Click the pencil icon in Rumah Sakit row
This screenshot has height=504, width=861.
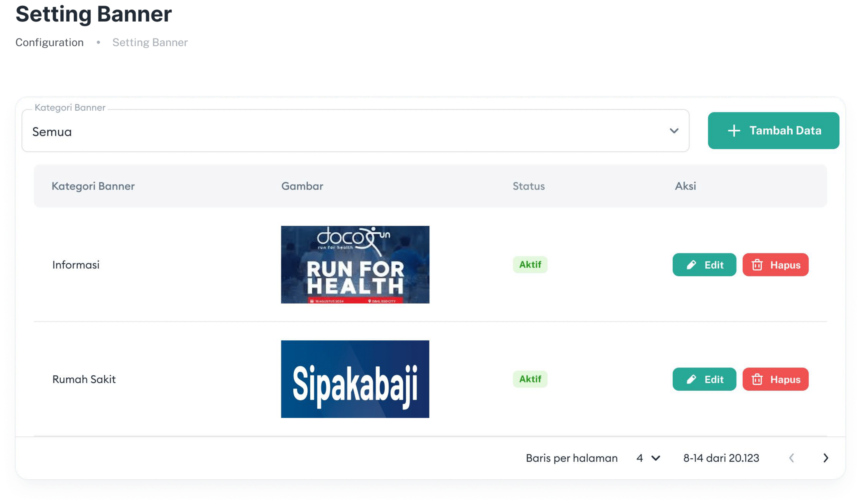click(x=691, y=379)
